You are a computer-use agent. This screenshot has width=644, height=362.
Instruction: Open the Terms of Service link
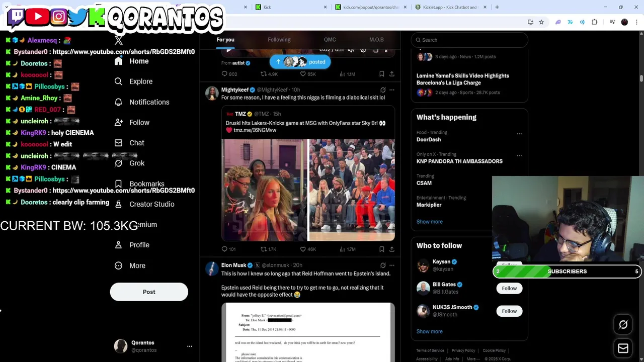click(x=430, y=350)
